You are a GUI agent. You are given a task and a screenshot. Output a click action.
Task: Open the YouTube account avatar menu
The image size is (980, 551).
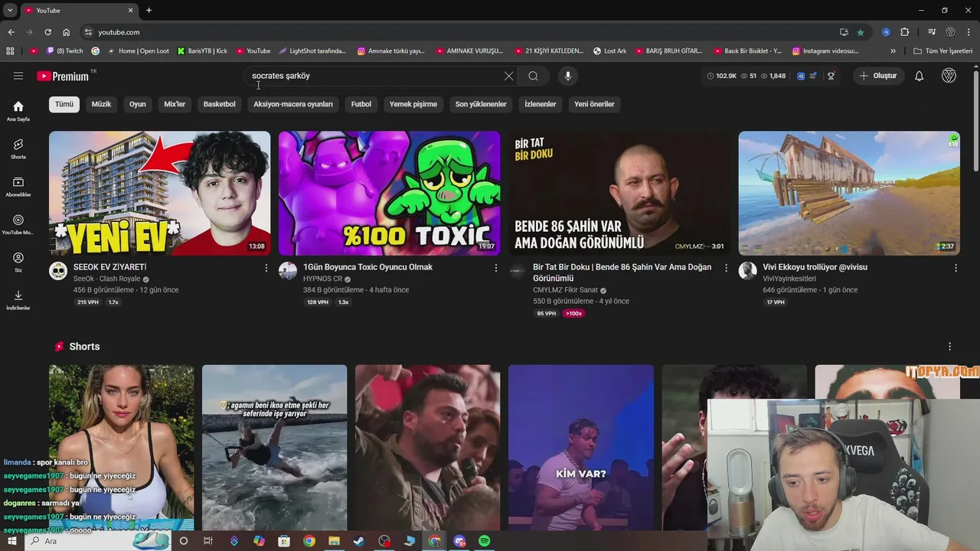coord(949,76)
